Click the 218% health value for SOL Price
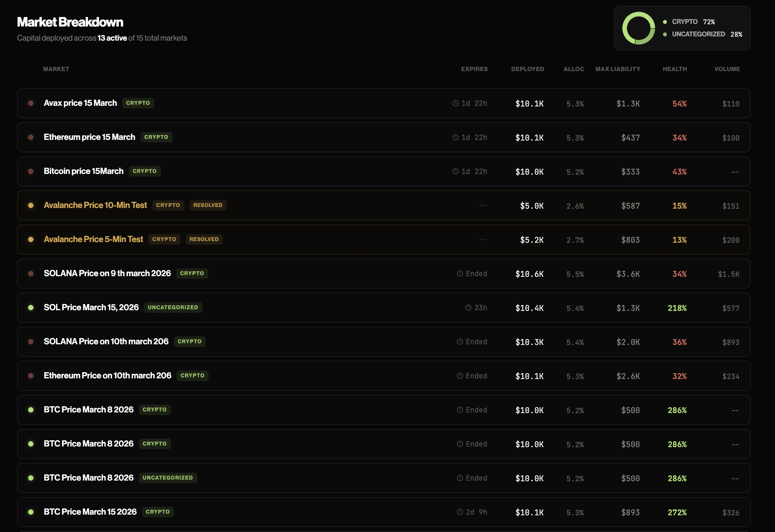Screen dimensions: 775x532 pos(677,308)
